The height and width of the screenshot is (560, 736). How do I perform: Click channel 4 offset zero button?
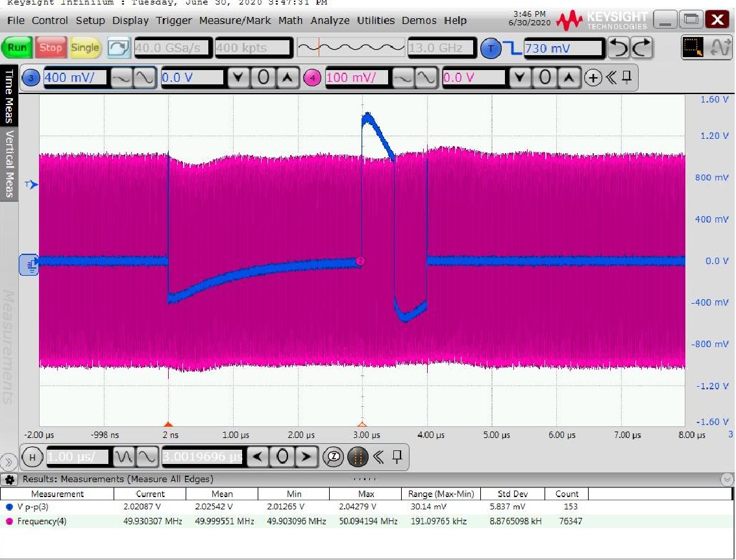point(545,77)
